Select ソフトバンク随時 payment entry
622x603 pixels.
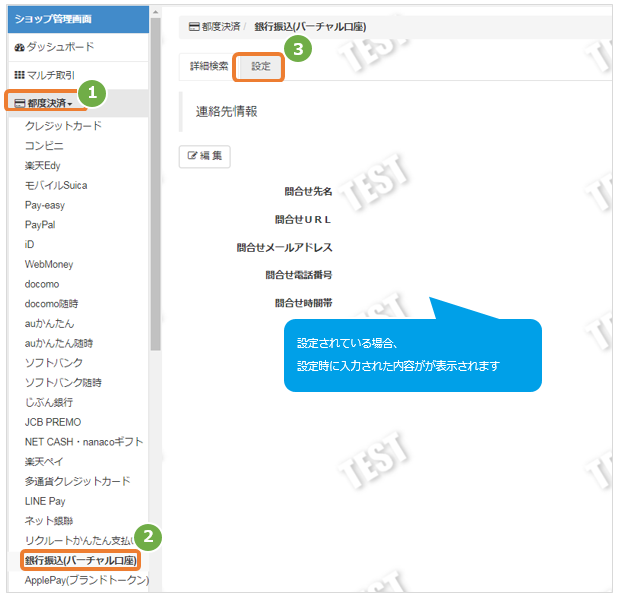pos(63,382)
